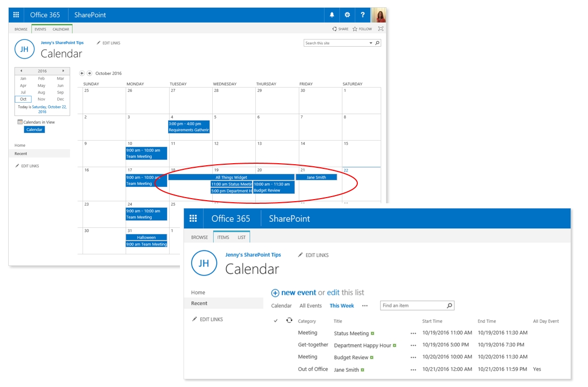This screenshot has width=588, height=387.
Task: Select Jan in the month picker
Action: (23, 79)
